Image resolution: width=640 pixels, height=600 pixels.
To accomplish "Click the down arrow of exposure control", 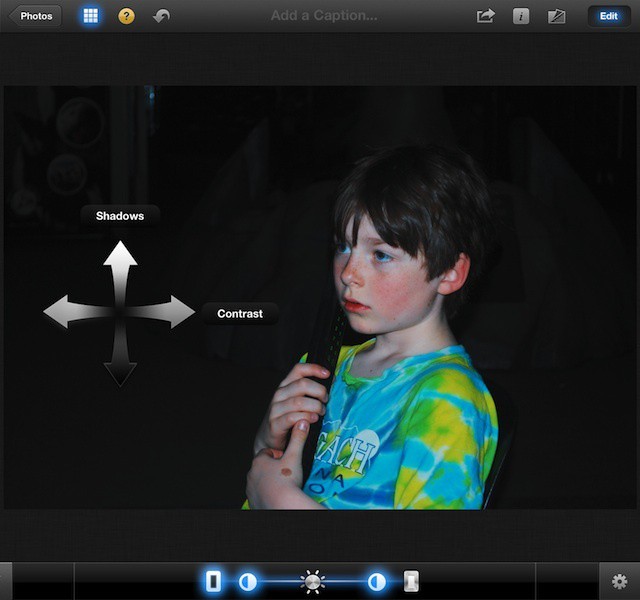I will [x=120, y=367].
